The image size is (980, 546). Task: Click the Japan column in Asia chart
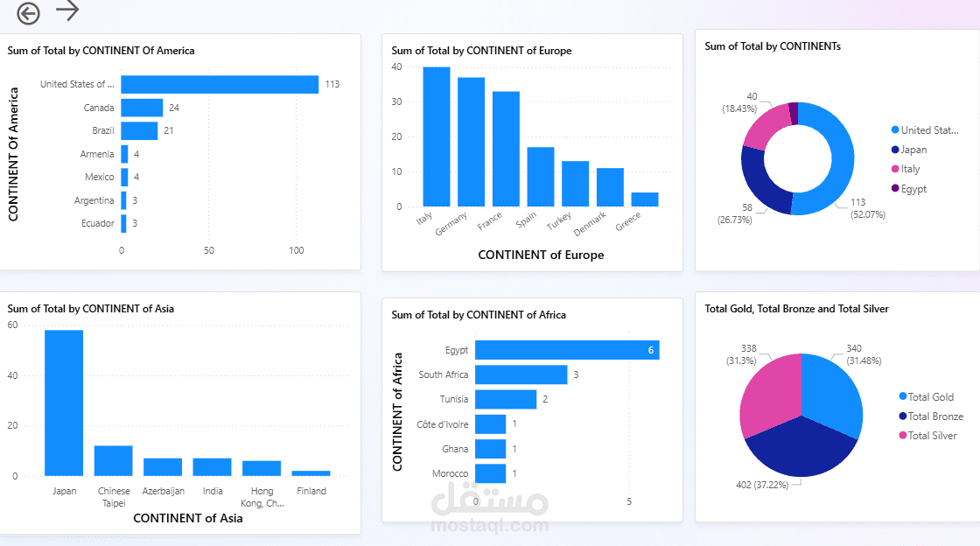[x=64, y=403]
